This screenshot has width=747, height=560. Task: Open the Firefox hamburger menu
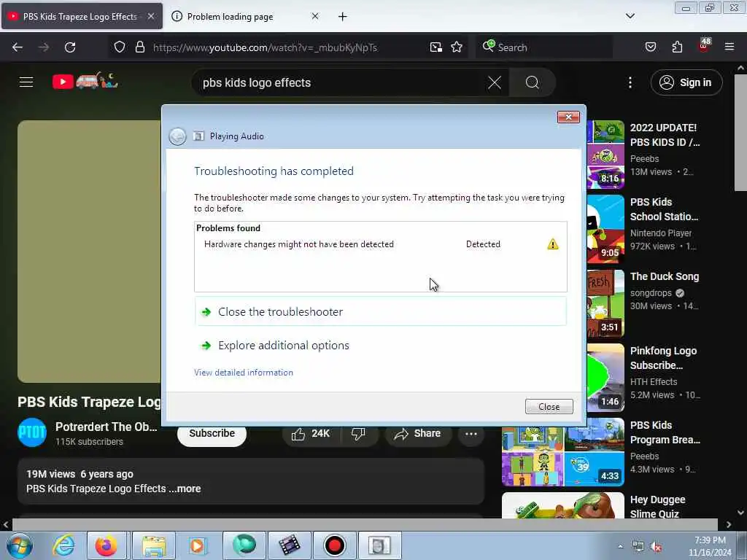[x=729, y=47]
